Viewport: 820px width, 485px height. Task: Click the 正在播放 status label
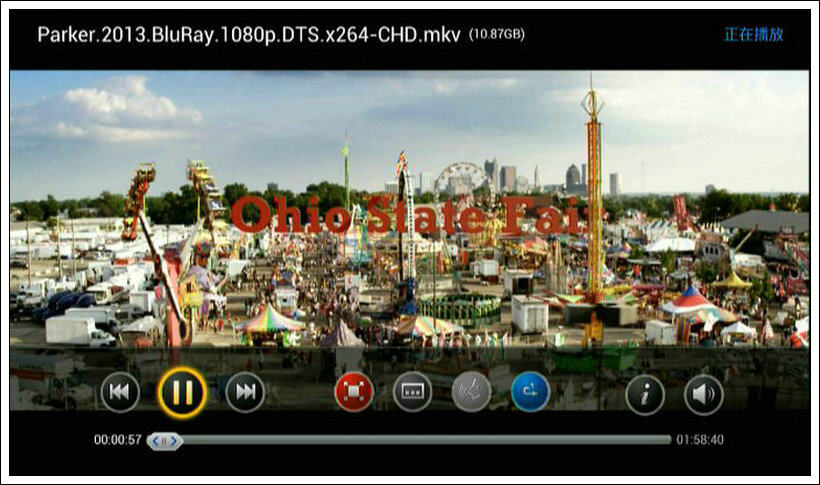(754, 35)
